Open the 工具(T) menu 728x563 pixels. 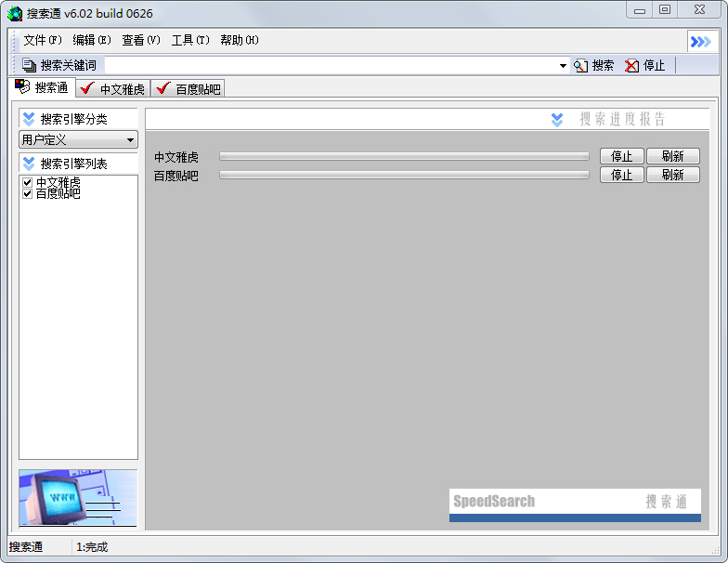tap(190, 40)
